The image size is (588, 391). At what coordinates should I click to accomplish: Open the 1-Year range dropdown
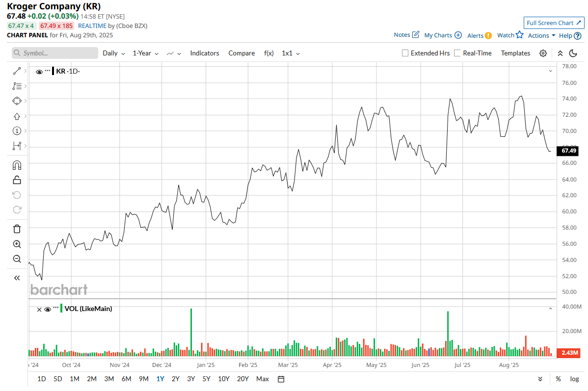145,53
